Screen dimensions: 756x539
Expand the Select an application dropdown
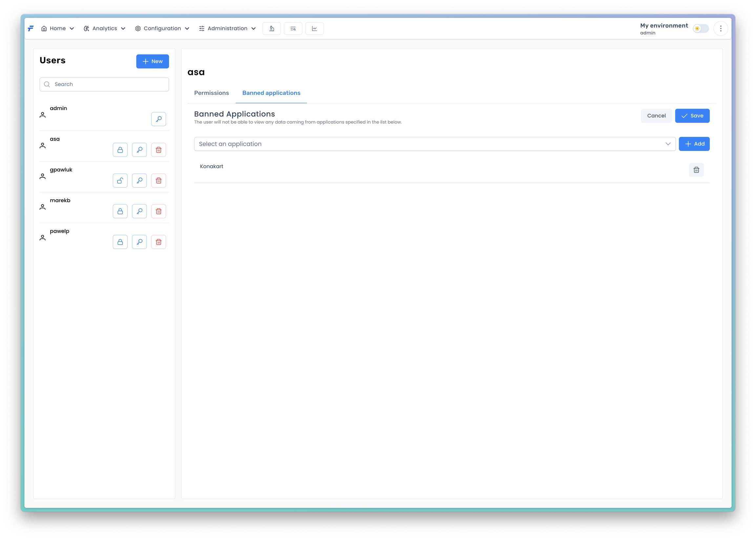point(434,144)
